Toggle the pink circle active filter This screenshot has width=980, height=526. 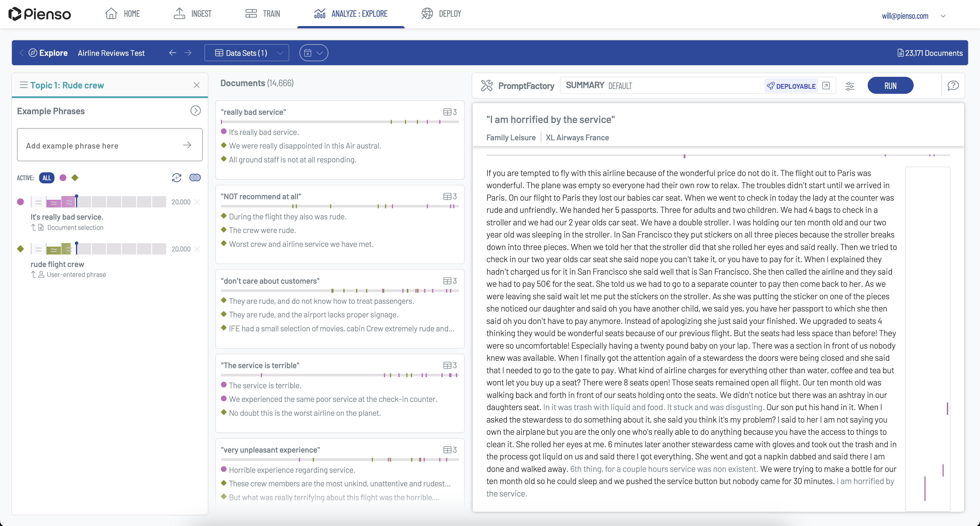(x=63, y=178)
